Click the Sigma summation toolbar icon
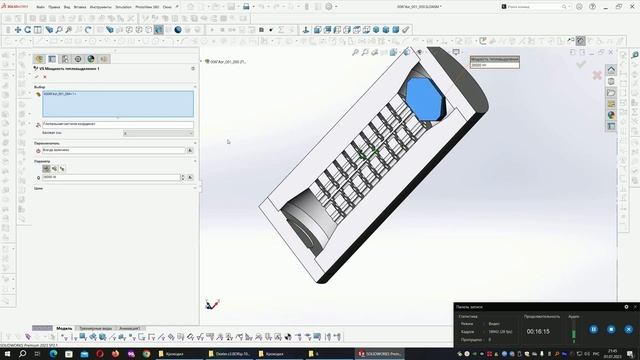640x360 pixels. point(281,30)
